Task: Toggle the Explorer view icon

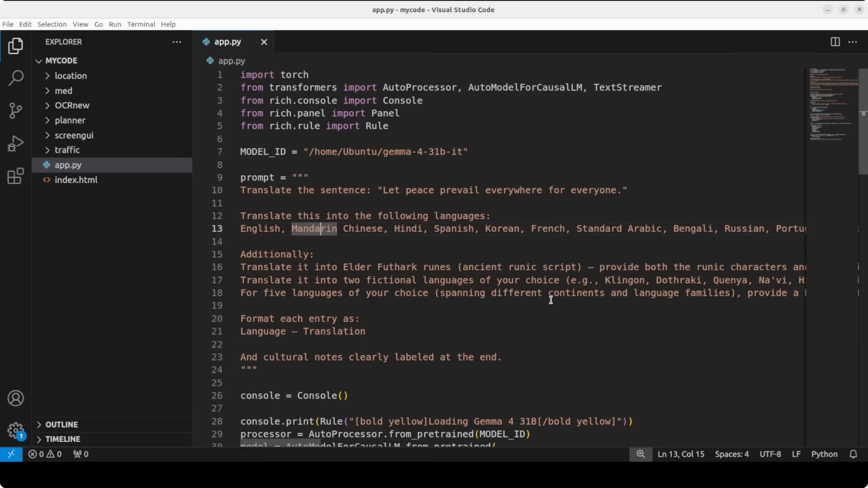Action: (16, 46)
